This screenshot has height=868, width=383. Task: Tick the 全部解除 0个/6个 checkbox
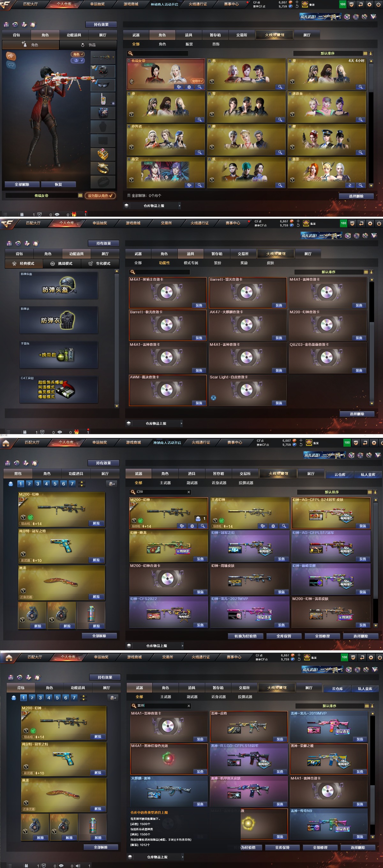tap(129, 195)
